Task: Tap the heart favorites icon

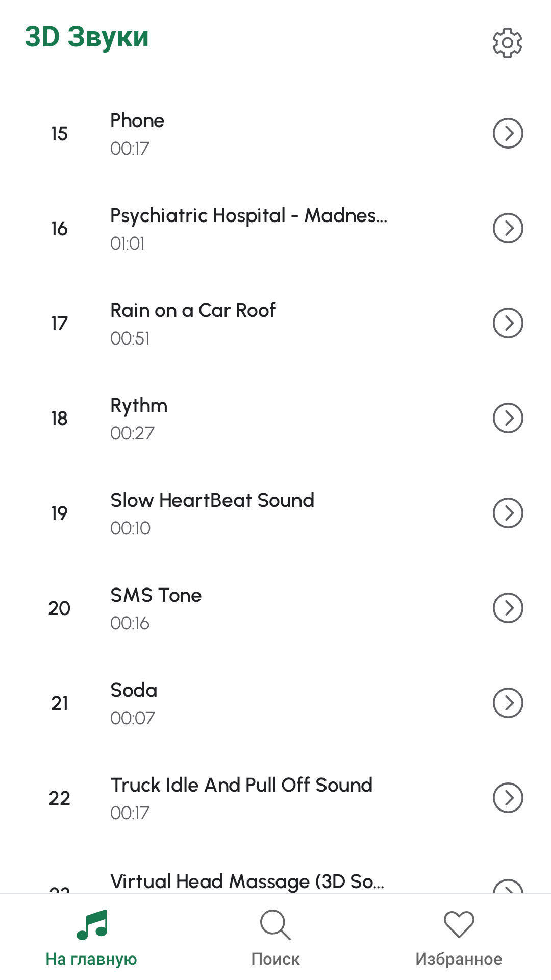Action: tap(459, 924)
